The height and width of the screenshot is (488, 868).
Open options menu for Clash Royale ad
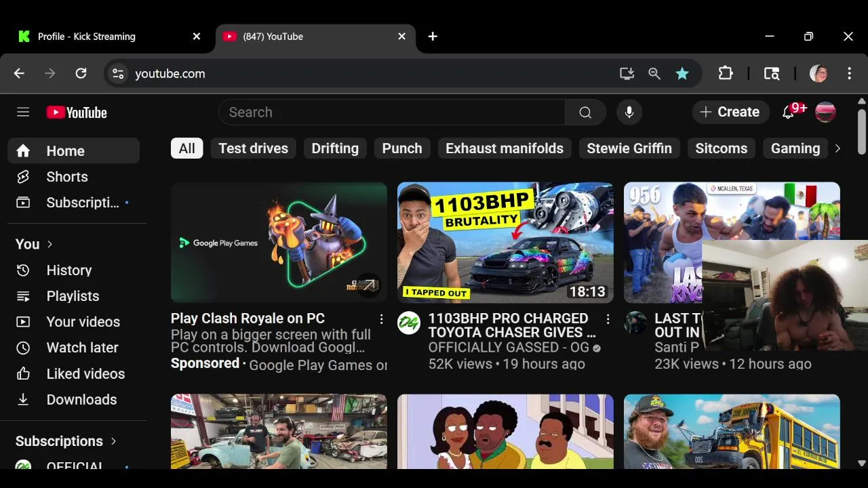pyautogui.click(x=381, y=319)
